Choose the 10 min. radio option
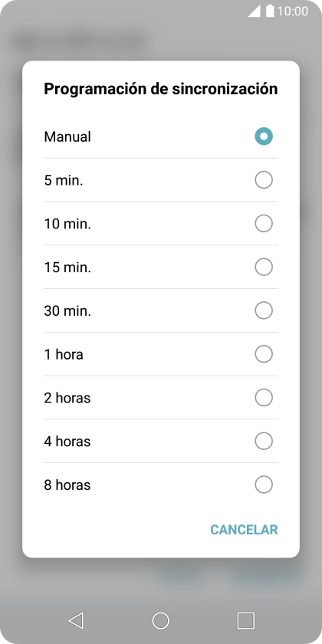Image resolution: width=322 pixels, height=644 pixels. tap(264, 223)
